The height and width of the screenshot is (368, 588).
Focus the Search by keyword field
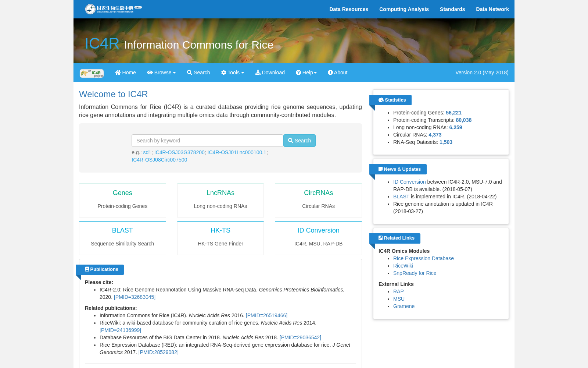(207, 141)
